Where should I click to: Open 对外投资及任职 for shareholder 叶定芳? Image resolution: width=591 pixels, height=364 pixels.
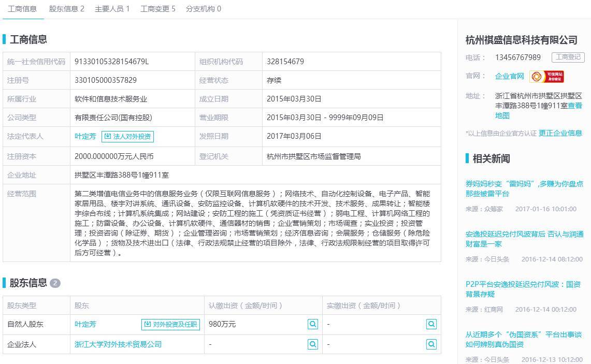(x=170, y=324)
